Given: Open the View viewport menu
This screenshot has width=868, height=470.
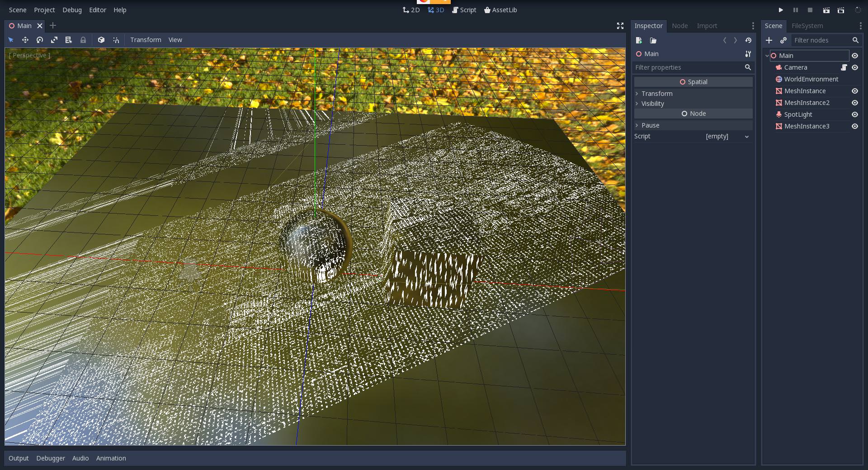Looking at the screenshot, I should point(175,40).
